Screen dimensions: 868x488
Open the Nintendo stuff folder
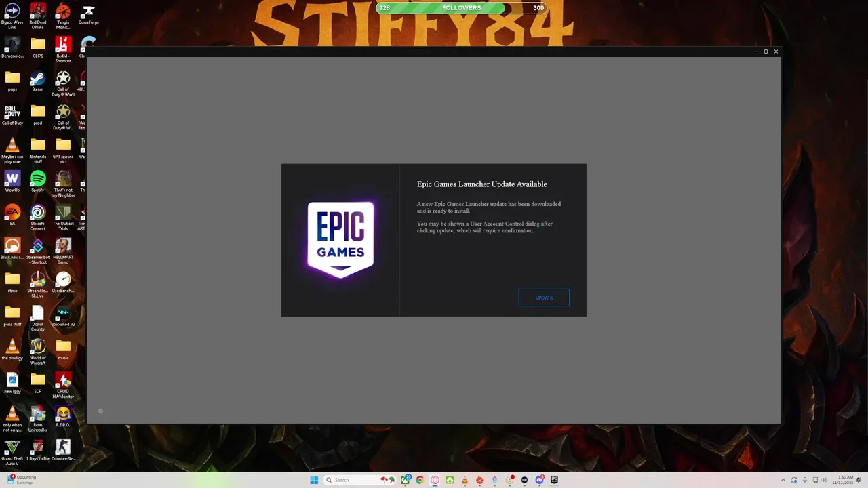point(37,150)
